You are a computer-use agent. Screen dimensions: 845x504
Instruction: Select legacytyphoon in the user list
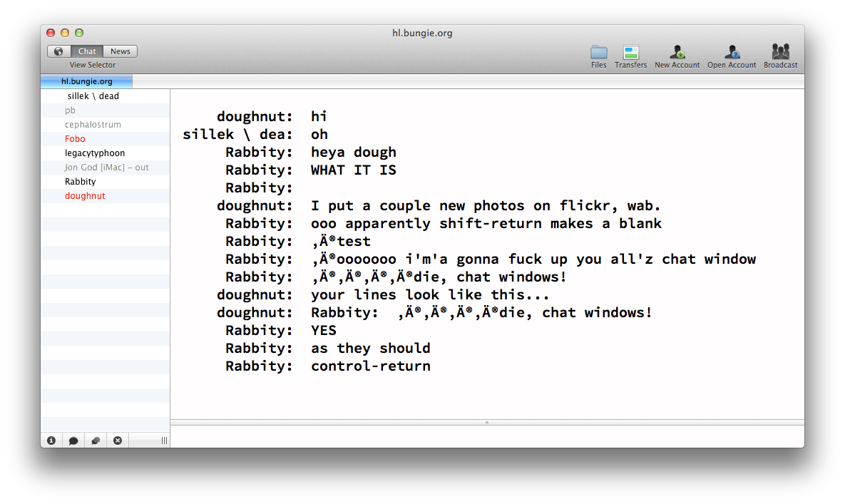click(x=105, y=153)
